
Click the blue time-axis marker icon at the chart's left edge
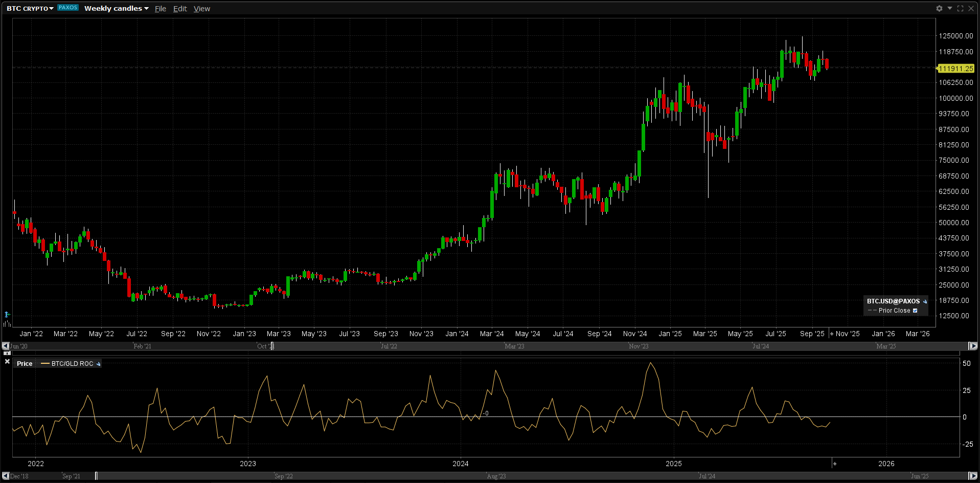point(7,314)
